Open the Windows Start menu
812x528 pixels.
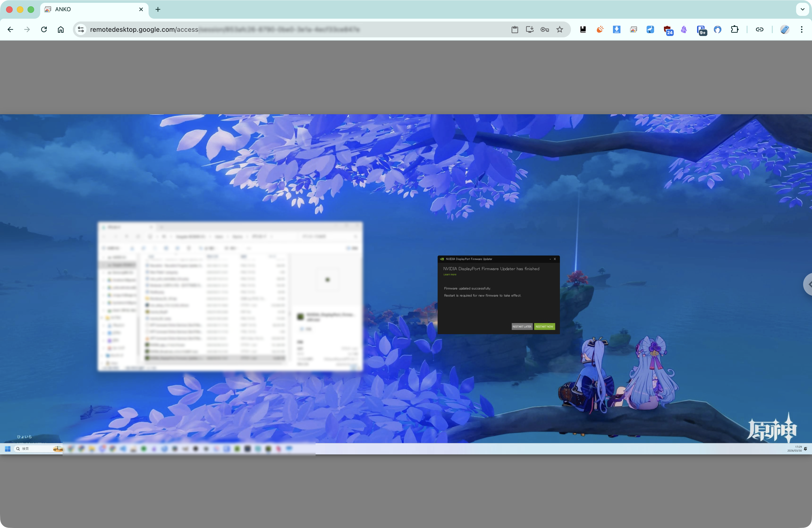(x=7, y=449)
